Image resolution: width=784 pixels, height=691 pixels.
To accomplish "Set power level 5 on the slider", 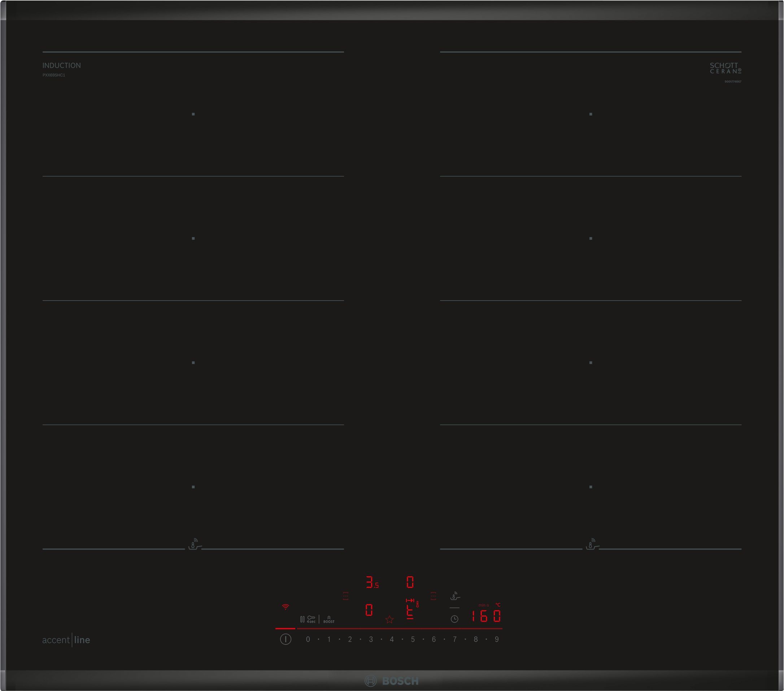I will [413, 639].
